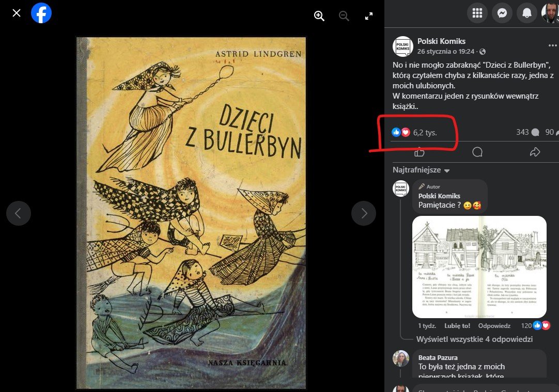Image resolution: width=559 pixels, height=392 pixels.
Task: Click the post's public audience globe icon
Action: coord(483,52)
